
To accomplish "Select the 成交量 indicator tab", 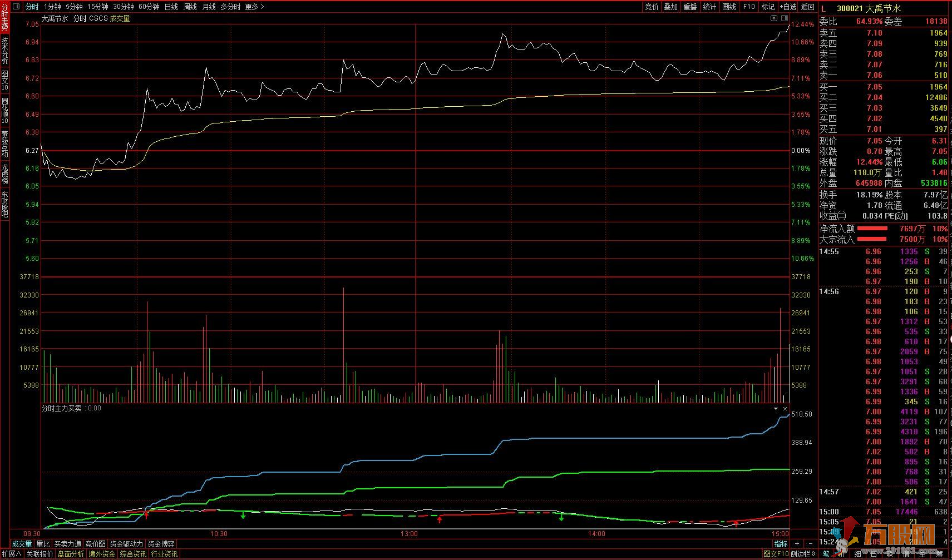I will (x=22, y=544).
